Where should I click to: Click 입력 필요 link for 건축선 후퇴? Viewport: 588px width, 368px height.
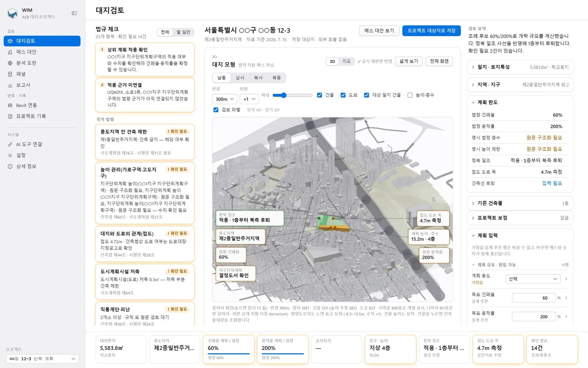[552, 183]
